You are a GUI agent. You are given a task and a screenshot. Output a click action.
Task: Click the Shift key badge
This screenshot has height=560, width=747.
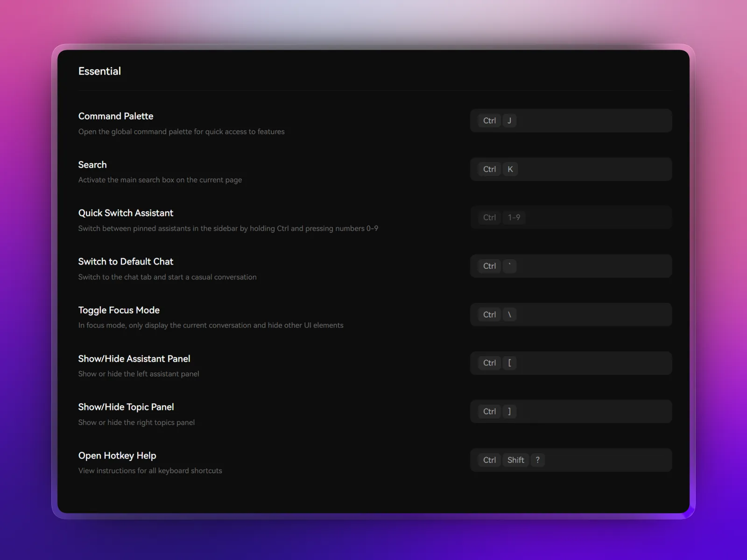click(x=515, y=460)
